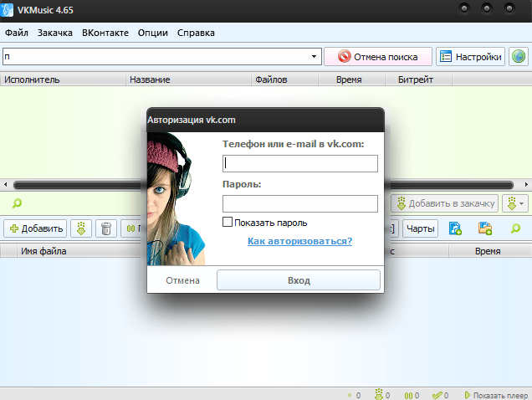Screen dimensions: 532x400
Task: Enable the Показать пароль checkbox
Action: [x=228, y=222]
